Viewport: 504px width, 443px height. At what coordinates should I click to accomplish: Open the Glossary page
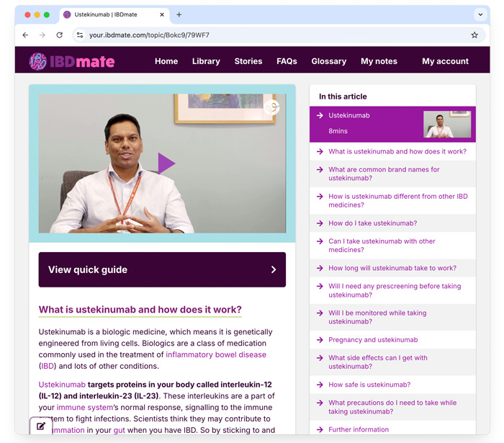coord(329,61)
